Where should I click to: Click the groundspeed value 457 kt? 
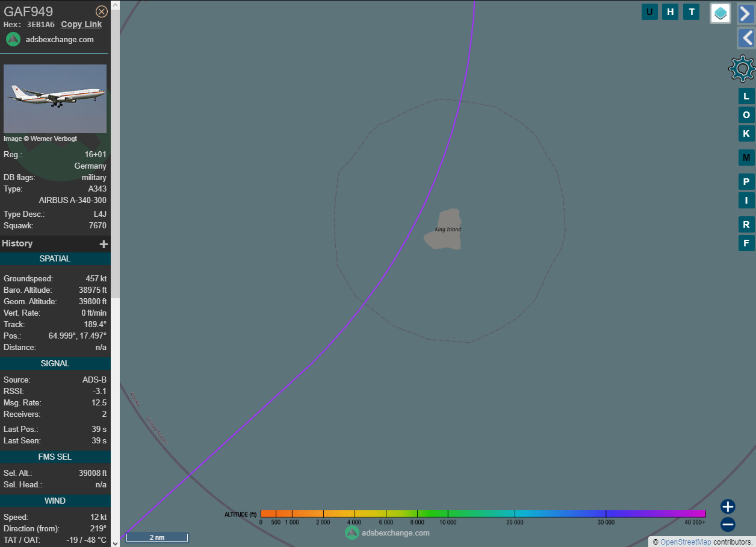[x=96, y=279]
